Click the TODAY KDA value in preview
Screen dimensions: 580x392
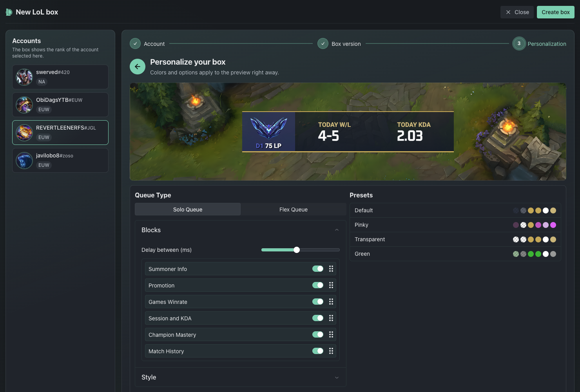click(x=410, y=136)
